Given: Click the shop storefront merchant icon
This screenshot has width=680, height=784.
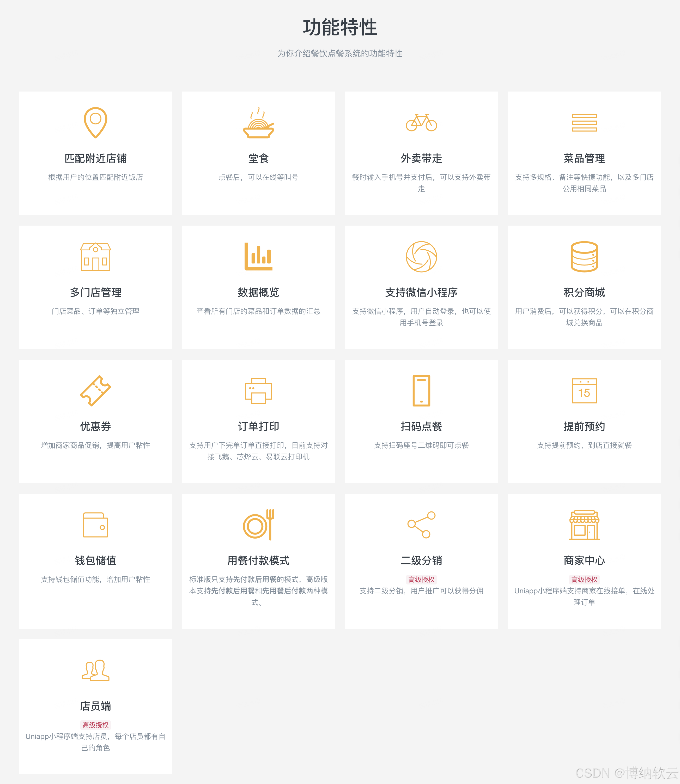Looking at the screenshot, I should coord(584,525).
